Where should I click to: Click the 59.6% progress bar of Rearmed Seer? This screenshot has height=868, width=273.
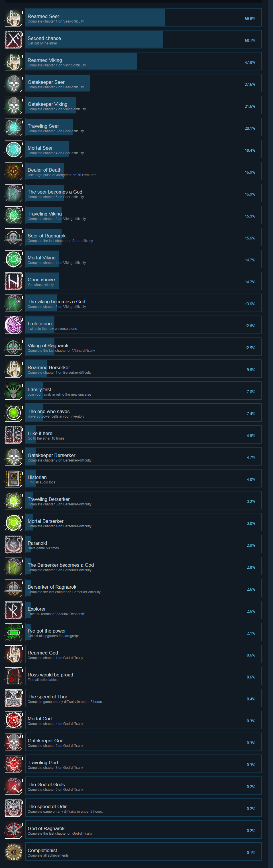96,18
